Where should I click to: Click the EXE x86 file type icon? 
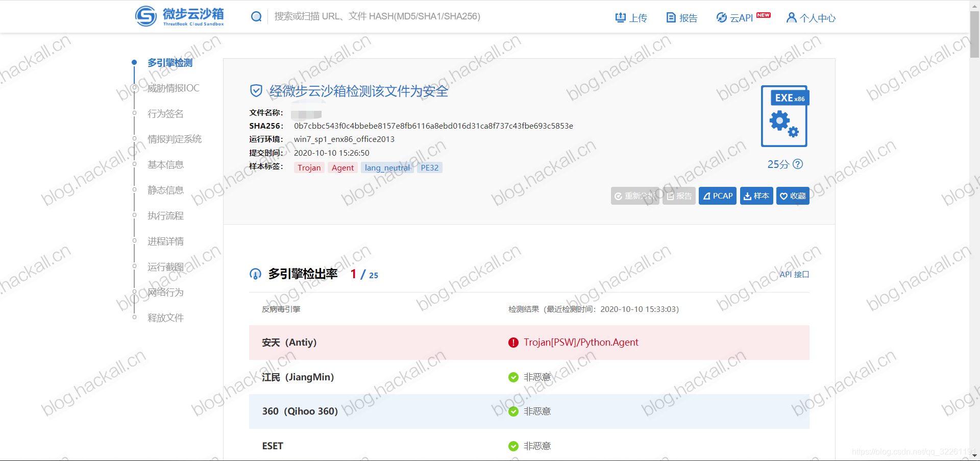pyautogui.click(x=785, y=116)
